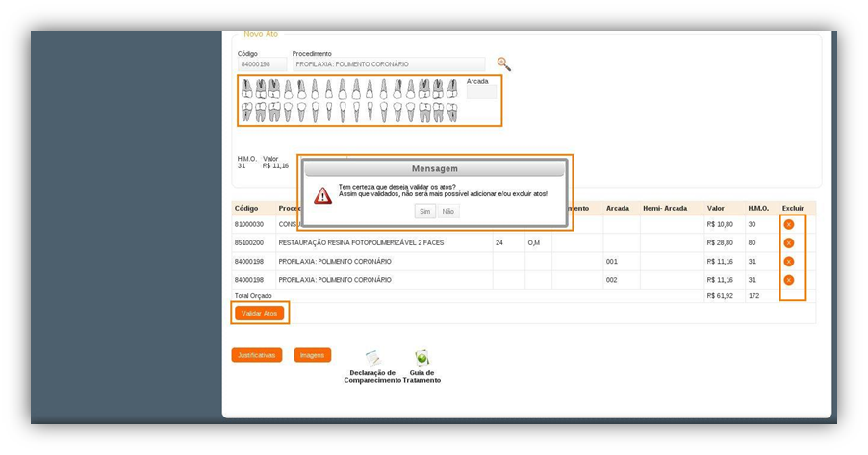Open the Guia de Tratamento icon
This screenshot has height=455, width=868.
[421, 358]
